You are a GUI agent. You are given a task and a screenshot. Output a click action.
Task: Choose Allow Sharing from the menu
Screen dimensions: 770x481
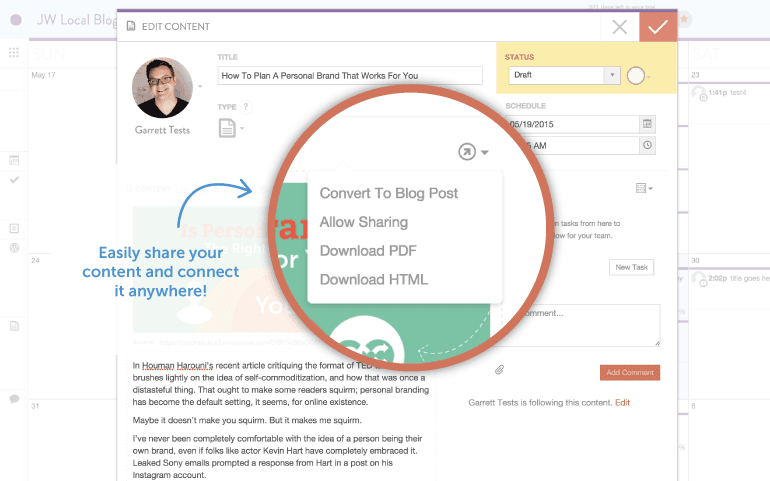[x=363, y=222]
